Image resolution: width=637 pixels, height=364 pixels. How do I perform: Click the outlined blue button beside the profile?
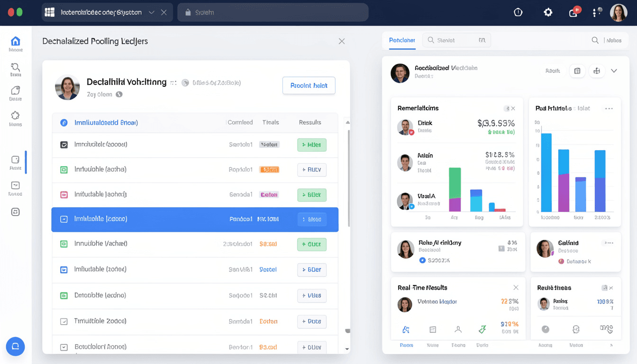coord(309,86)
